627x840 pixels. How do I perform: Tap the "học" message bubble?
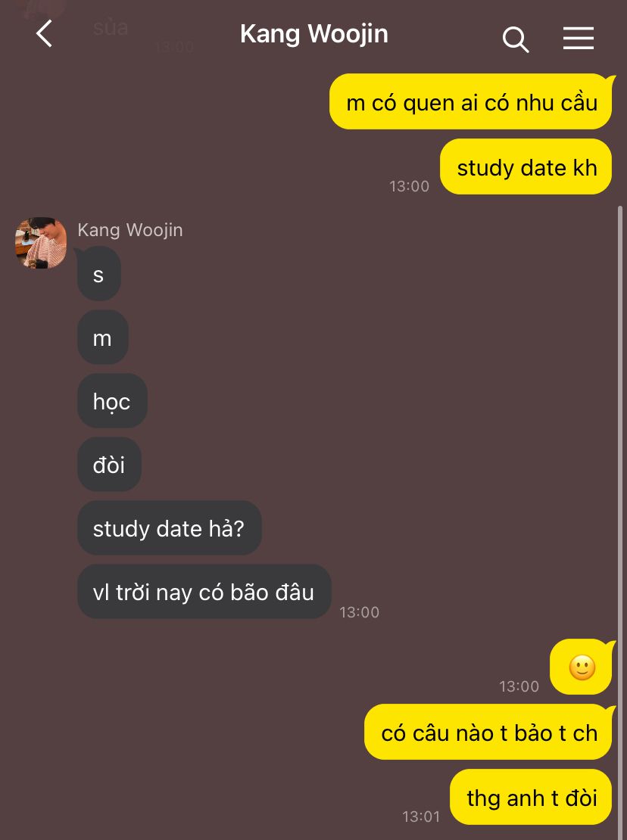[112, 401]
